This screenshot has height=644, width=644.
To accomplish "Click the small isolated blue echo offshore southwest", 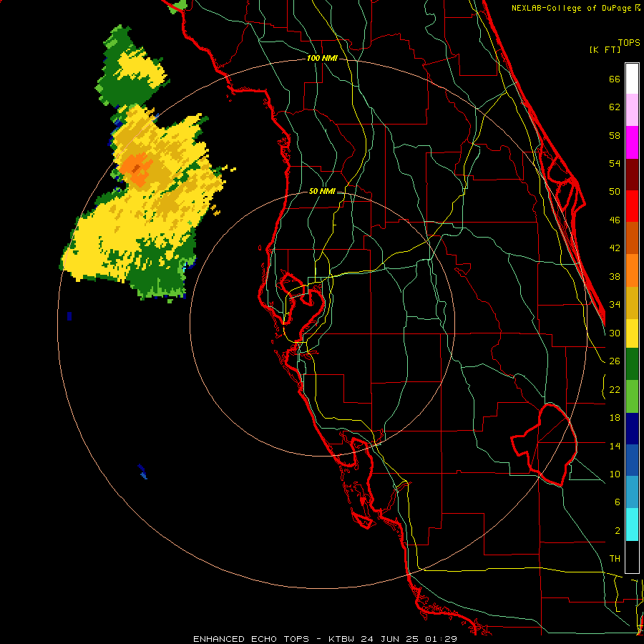I will pyautogui.click(x=142, y=472).
